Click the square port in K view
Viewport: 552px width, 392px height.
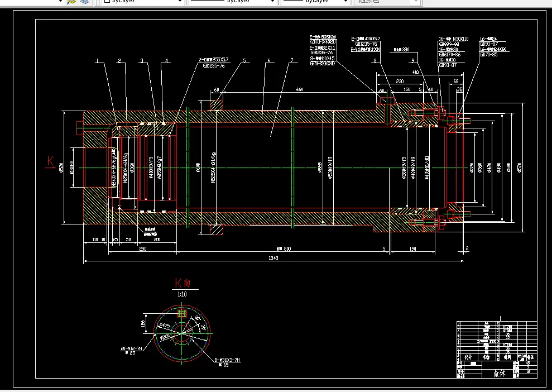coord(181,313)
